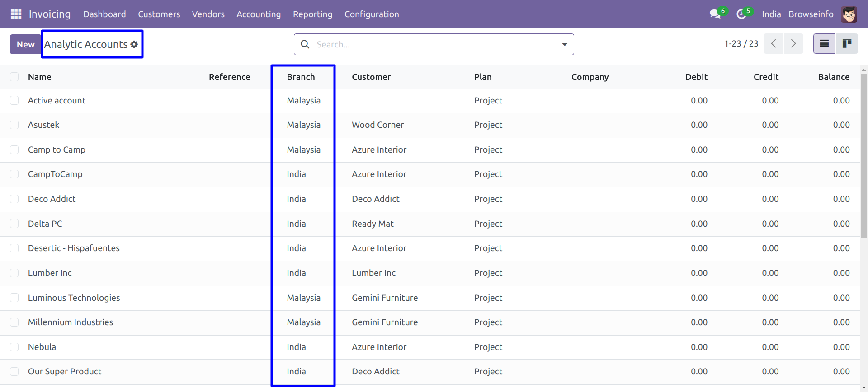Click the New button
This screenshot has width=868, height=392.
click(x=26, y=44)
